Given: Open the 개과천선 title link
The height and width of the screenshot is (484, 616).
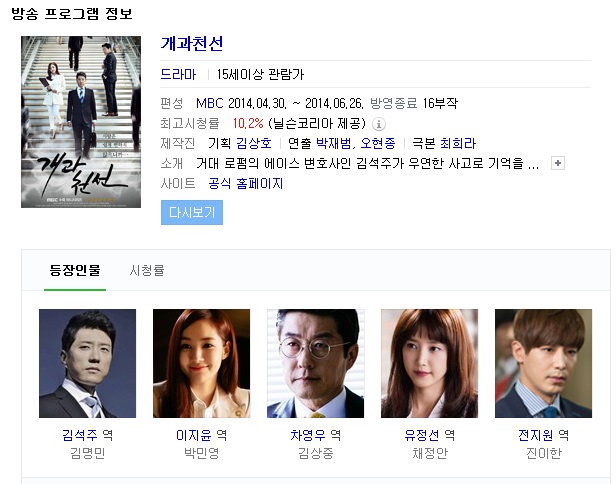Looking at the screenshot, I should 192,44.
